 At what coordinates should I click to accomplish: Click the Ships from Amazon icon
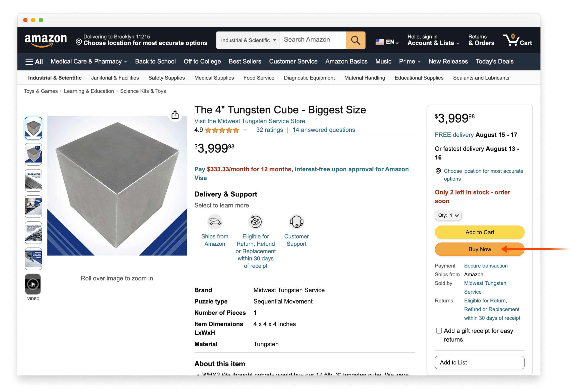tap(214, 221)
